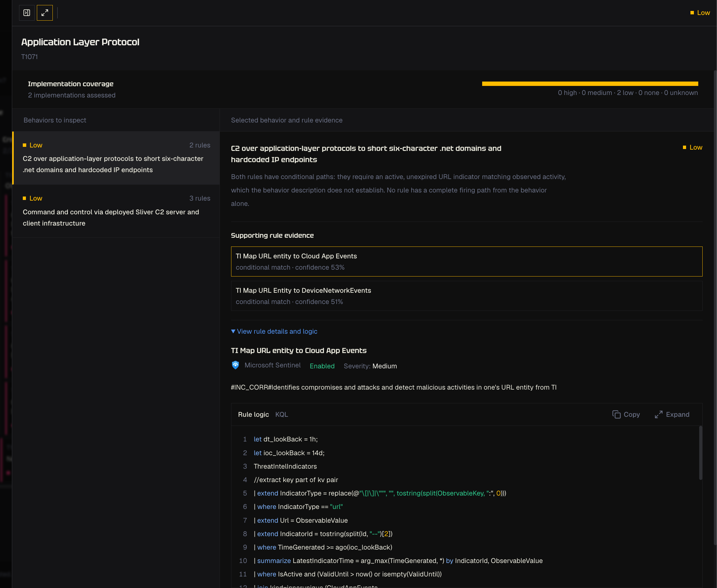Click the 'Behaviors to inspect' header
The height and width of the screenshot is (588, 717).
[x=55, y=120]
